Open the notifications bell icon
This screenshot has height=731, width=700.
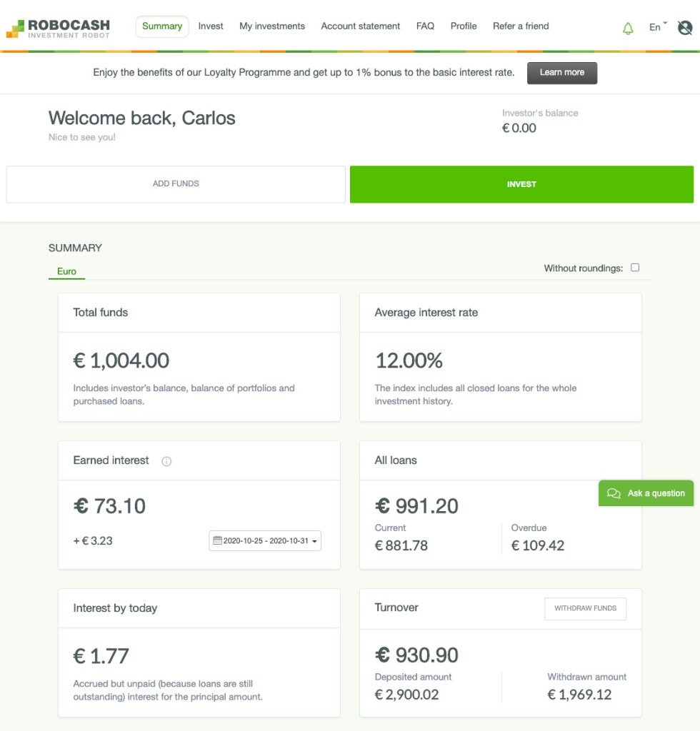(627, 27)
